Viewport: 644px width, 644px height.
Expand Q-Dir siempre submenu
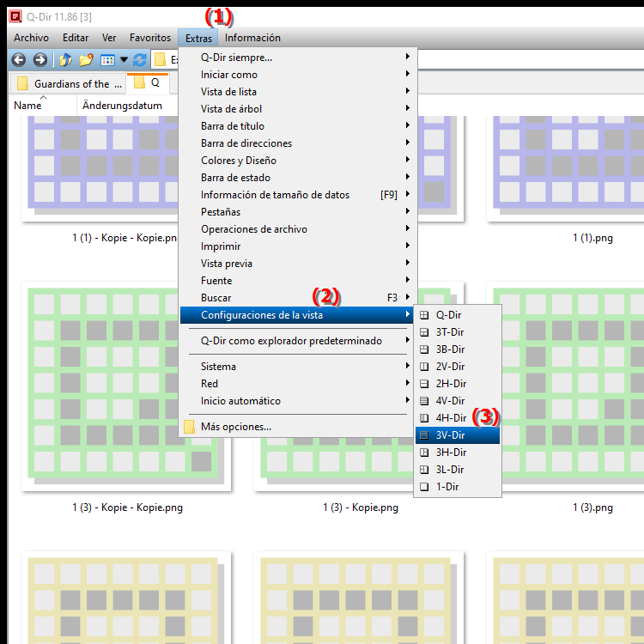tap(296, 58)
